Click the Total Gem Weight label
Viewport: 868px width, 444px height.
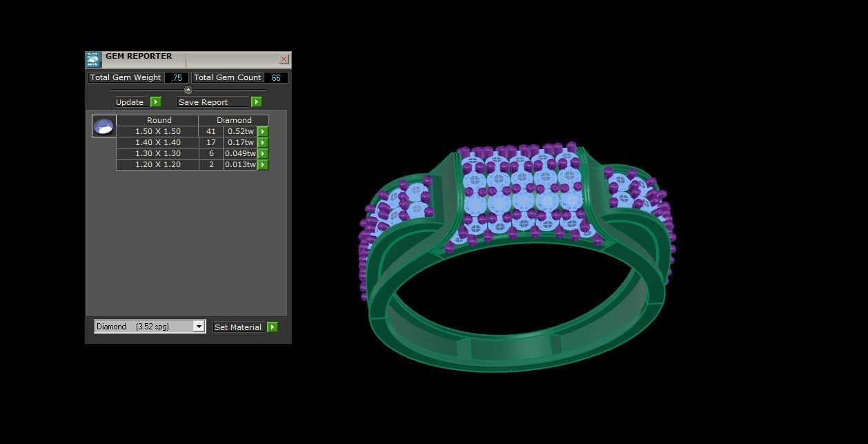[126, 77]
